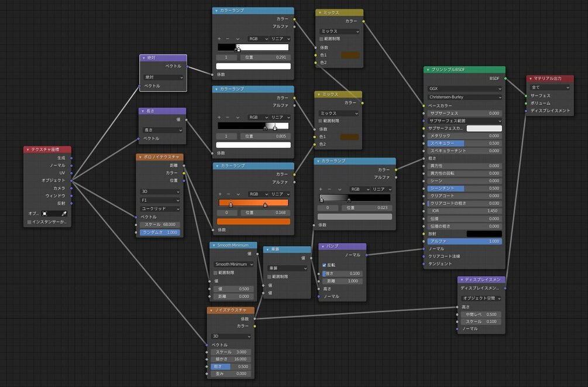The image size is (588, 387).
Task: Click 強さ 0.100 slider in バンプ node
Action: pos(342,273)
